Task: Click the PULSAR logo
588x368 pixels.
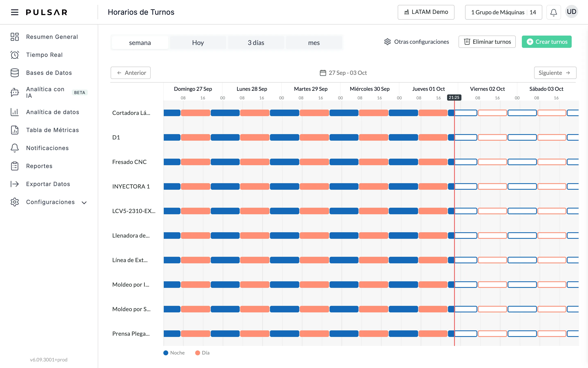Action: click(x=47, y=12)
